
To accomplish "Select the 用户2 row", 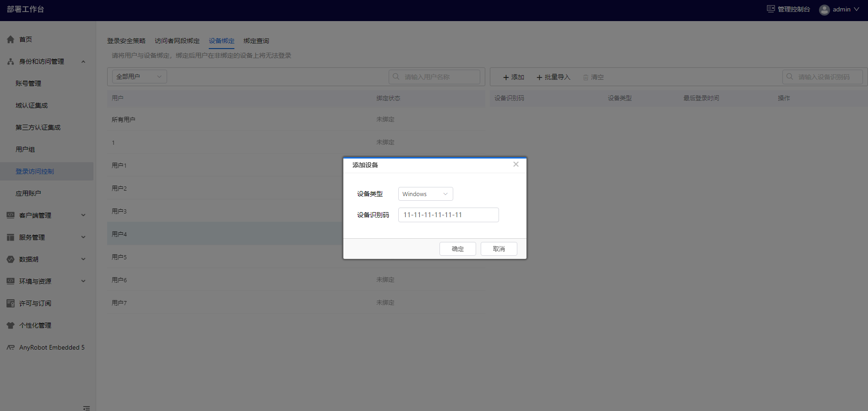I will (296, 188).
